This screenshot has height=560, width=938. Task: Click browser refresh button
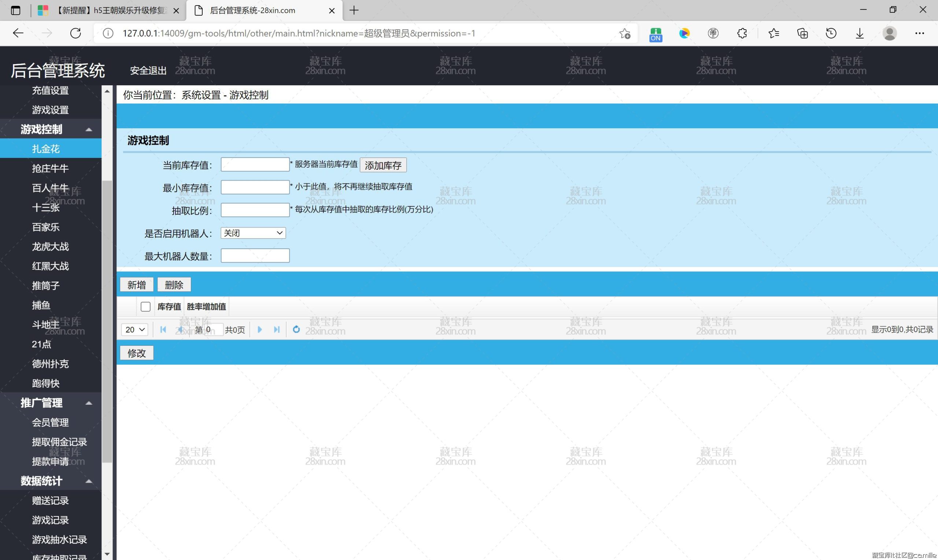pyautogui.click(x=75, y=33)
